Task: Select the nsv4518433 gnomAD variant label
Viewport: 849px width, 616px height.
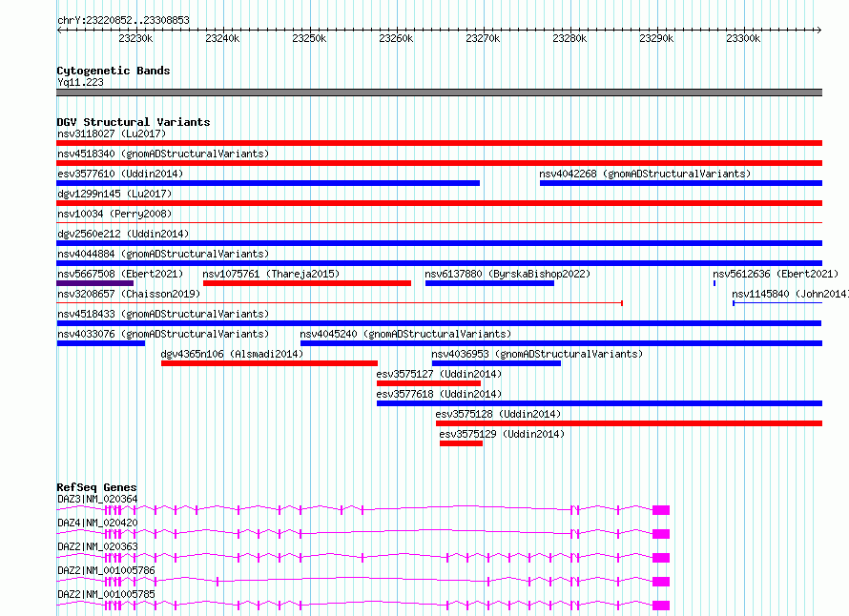Action: coord(163,314)
